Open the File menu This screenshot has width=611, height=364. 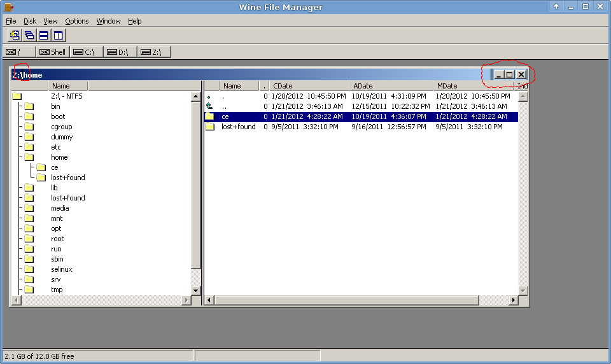pyautogui.click(x=11, y=21)
